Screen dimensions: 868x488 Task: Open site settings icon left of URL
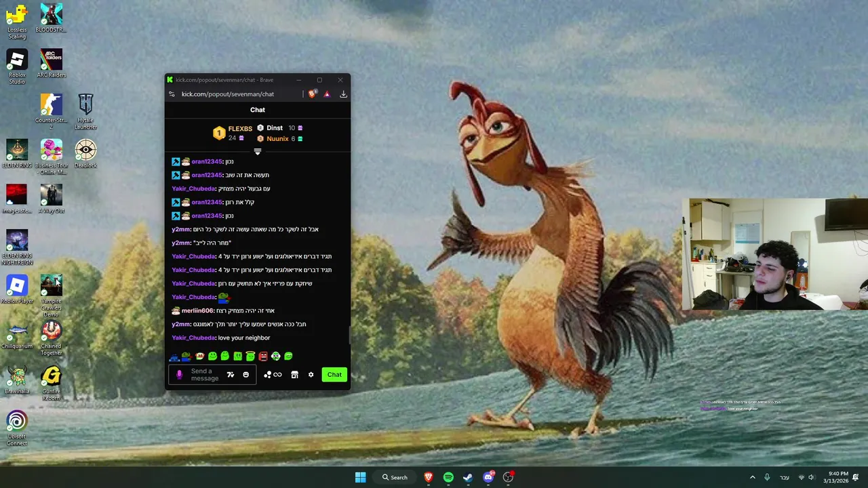point(172,94)
